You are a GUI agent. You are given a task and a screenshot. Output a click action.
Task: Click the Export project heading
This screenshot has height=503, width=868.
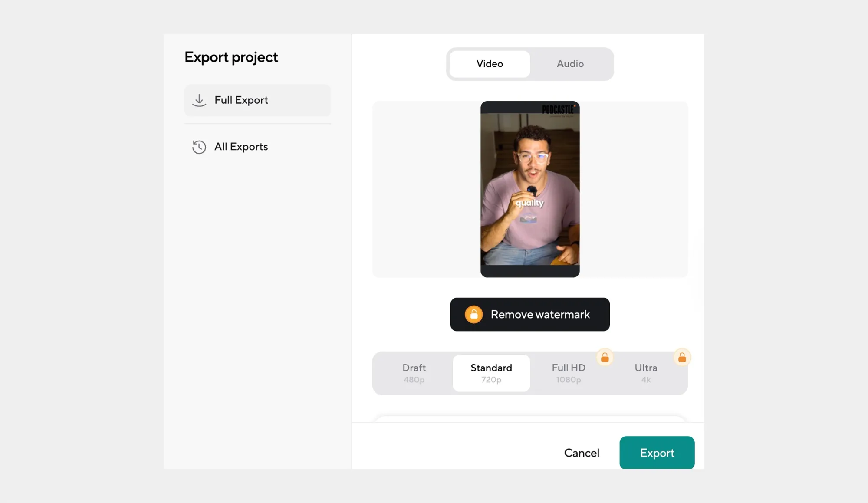[231, 57]
